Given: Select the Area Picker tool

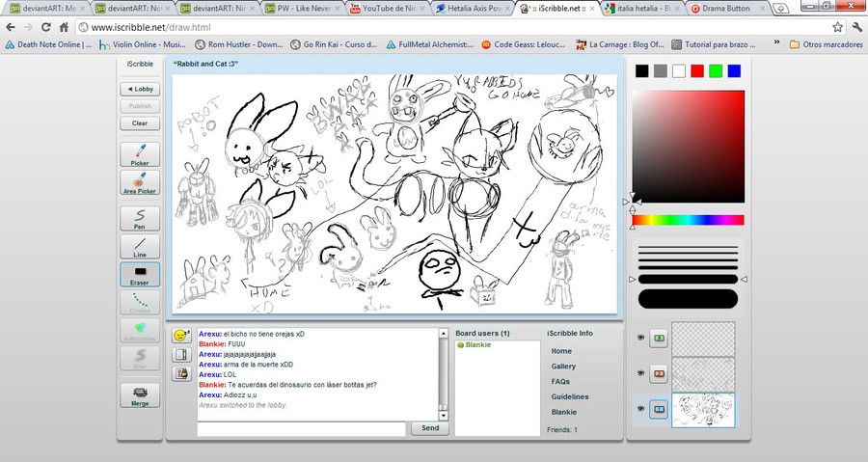Looking at the screenshot, I should [140, 182].
